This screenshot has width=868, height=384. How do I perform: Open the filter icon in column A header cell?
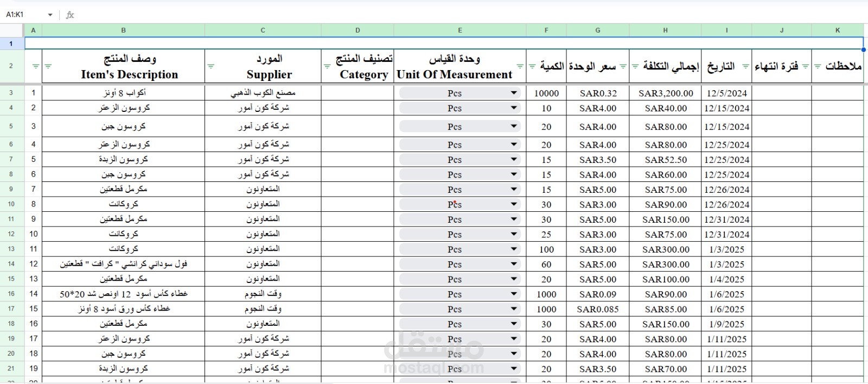point(36,66)
